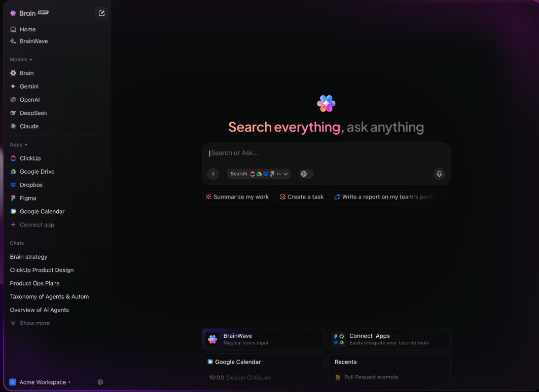The height and width of the screenshot is (392, 539).
Task: Click in the Search or Ask input field
Action: pyautogui.click(x=326, y=153)
